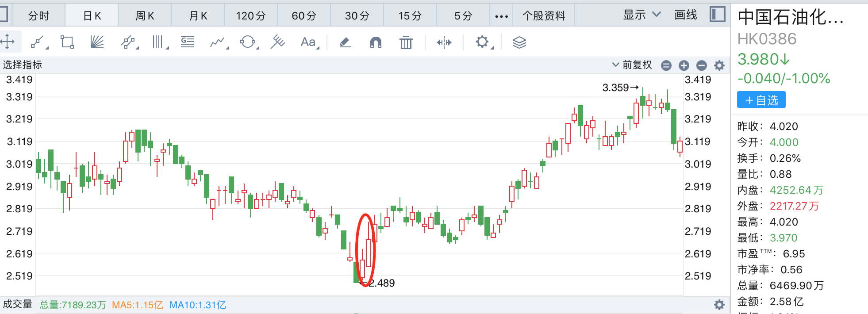Click the pitchfork drawing tool
Screen dimensions: 868x314
click(278, 42)
